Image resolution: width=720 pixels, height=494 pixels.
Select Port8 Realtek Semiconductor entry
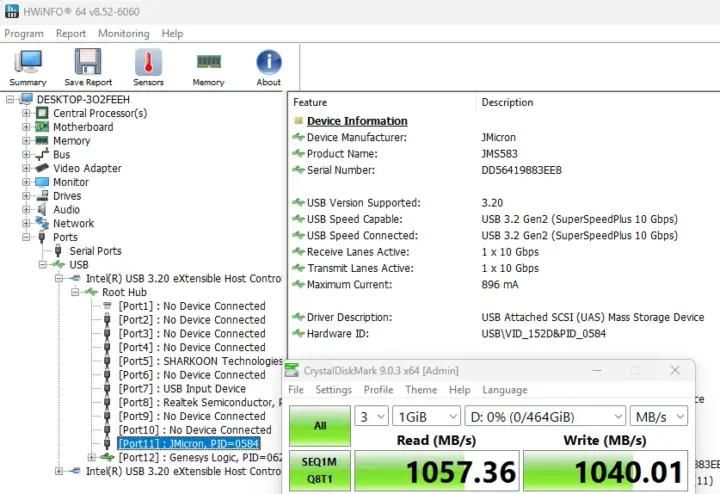200,402
